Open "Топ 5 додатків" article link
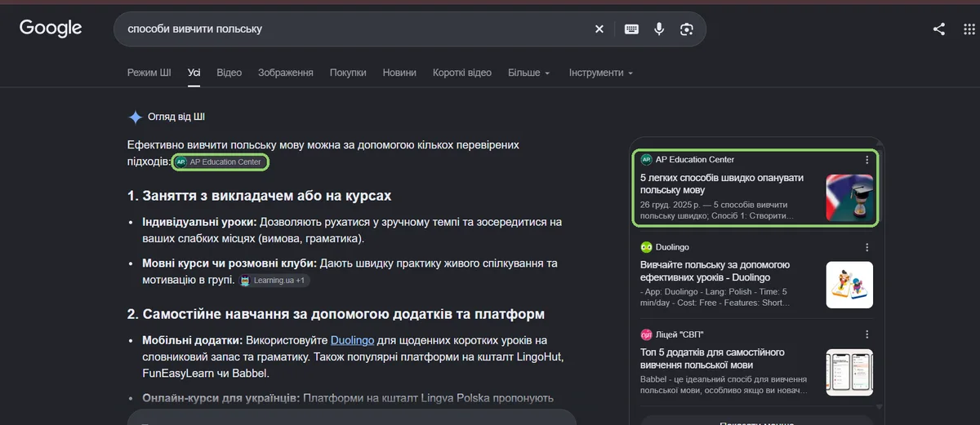Image resolution: width=980 pixels, height=425 pixels. point(713,359)
